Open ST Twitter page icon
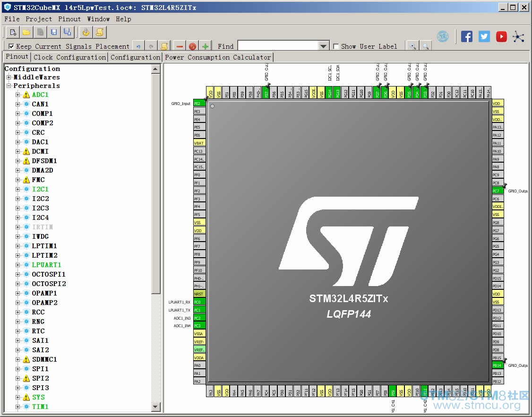This screenshot has height=417, width=532. (x=484, y=36)
